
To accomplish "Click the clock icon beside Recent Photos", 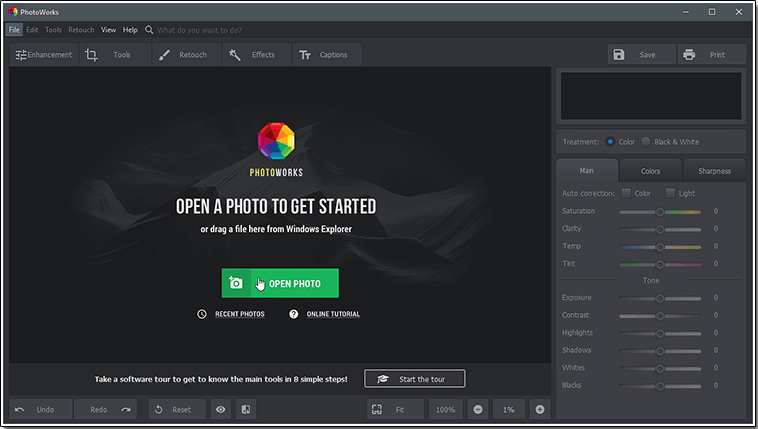I will pos(202,314).
